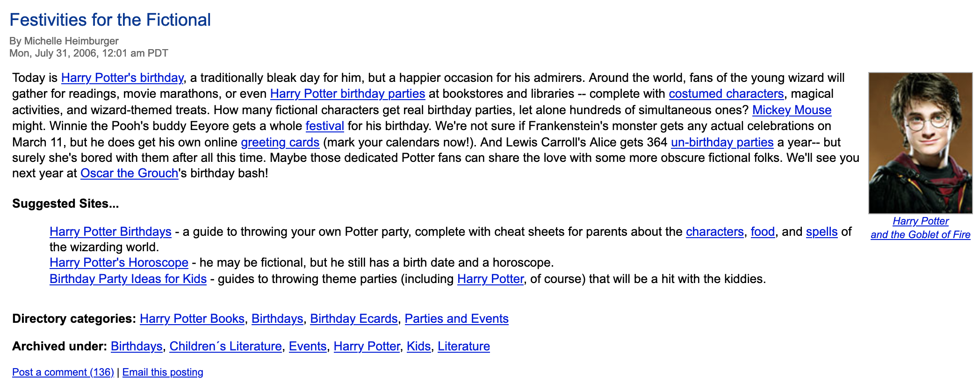Follow the 'Harry Potter birthday parties' link

click(x=347, y=94)
